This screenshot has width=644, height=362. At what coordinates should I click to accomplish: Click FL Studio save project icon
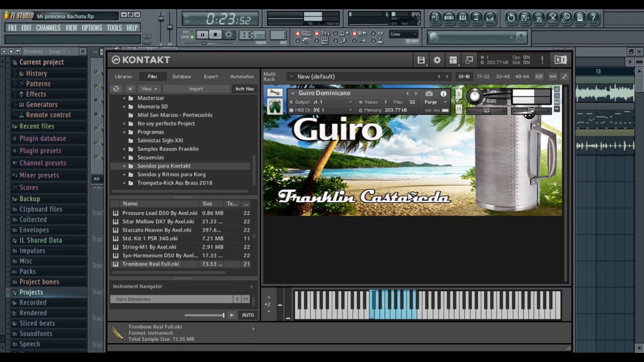tap(525, 18)
